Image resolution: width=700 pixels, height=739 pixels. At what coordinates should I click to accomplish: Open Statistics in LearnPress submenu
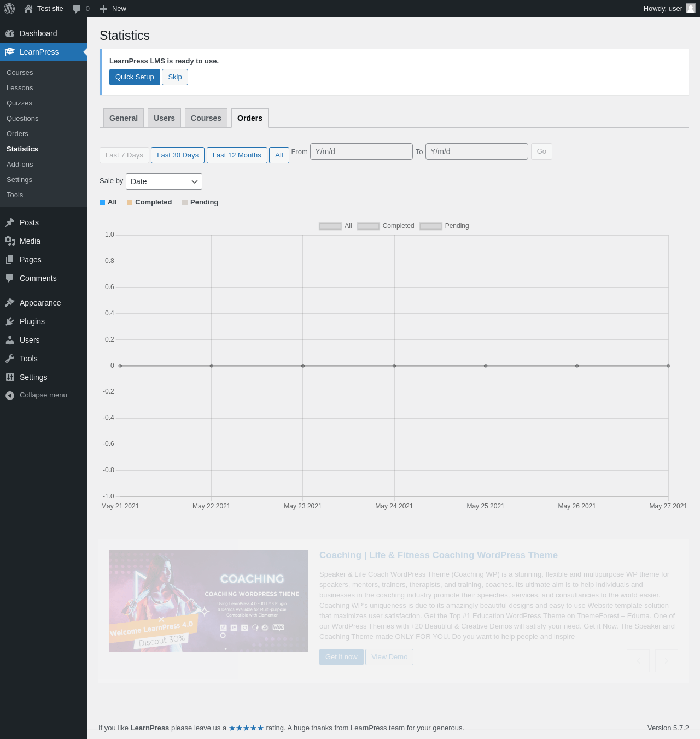pos(22,149)
